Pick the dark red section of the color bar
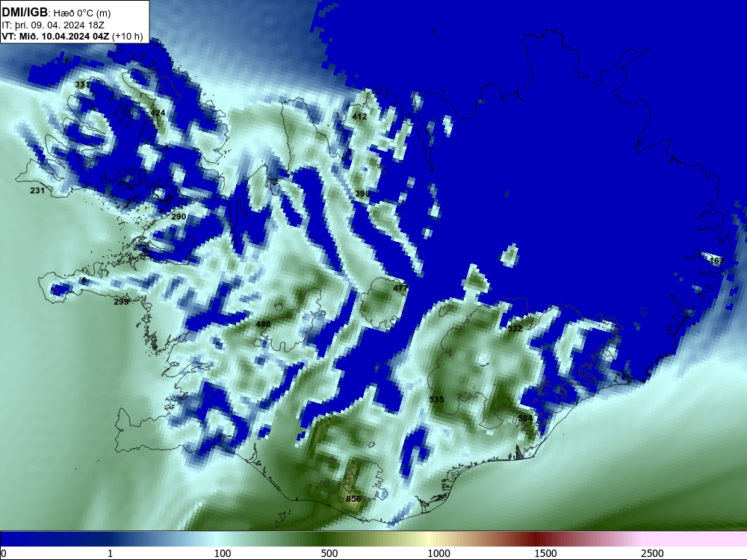Viewport: 747px width, 560px height. [x=536, y=539]
